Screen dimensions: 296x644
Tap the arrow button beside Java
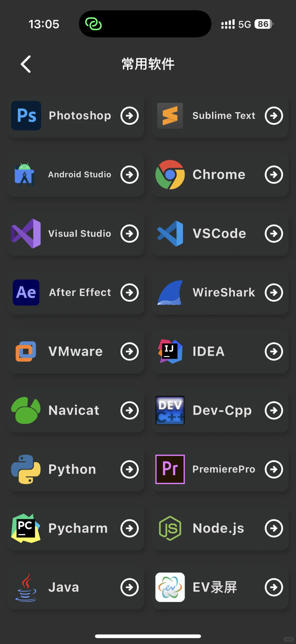tap(130, 587)
